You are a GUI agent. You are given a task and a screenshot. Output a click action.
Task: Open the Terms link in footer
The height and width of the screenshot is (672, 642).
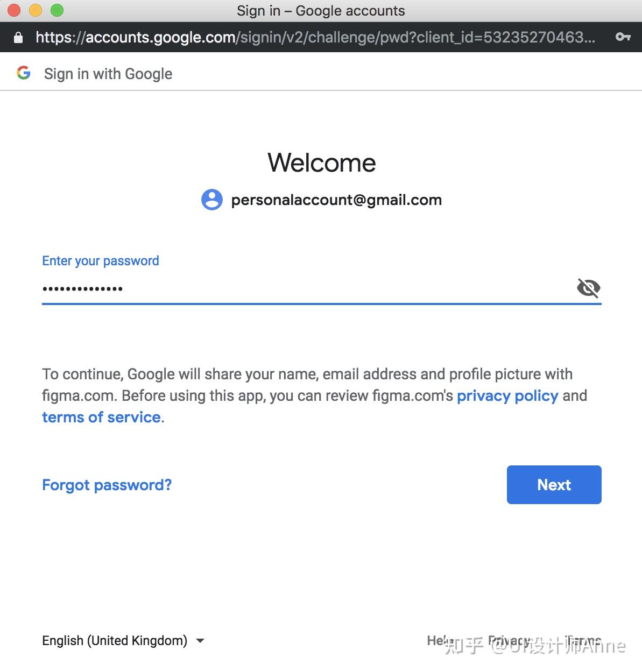pyautogui.click(x=584, y=640)
